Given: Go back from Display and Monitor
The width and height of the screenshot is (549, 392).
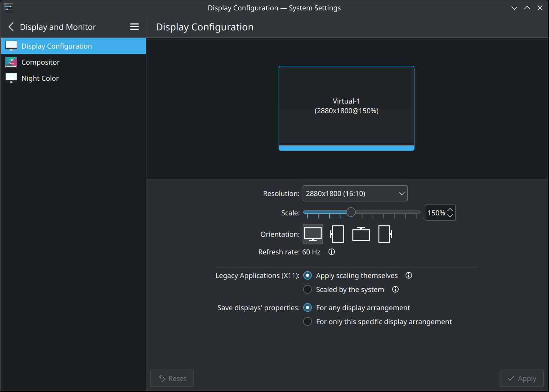Looking at the screenshot, I should click(11, 27).
